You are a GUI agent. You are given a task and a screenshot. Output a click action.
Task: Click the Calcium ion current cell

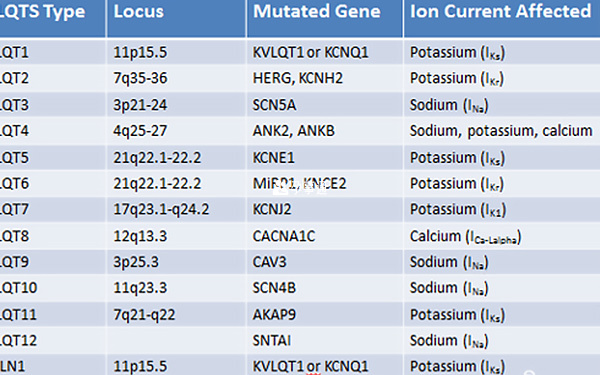tap(502, 236)
